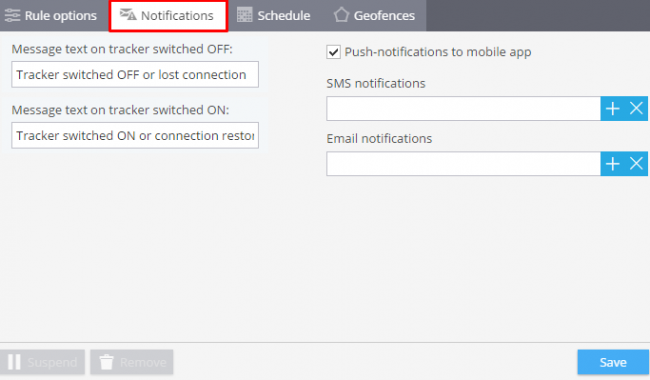This screenshot has width=650, height=380.
Task: Click the Remove button label
Action: pyautogui.click(x=143, y=363)
